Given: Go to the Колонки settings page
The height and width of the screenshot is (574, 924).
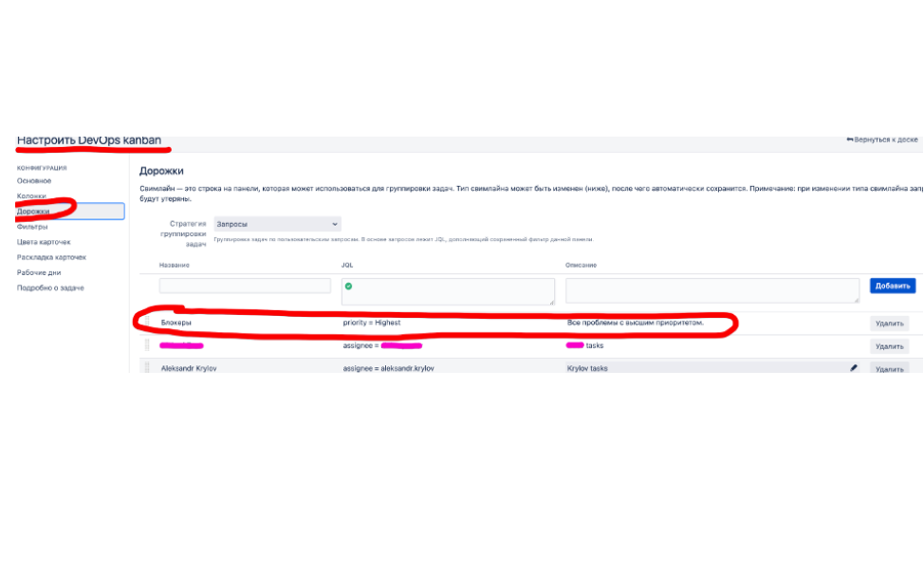Looking at the screenshot, I should pos(31,195).
